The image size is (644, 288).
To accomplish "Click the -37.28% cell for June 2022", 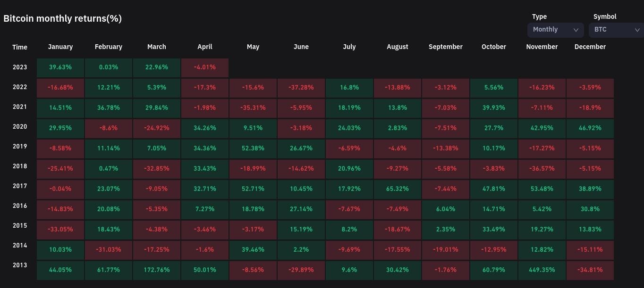I will point(301,88).
